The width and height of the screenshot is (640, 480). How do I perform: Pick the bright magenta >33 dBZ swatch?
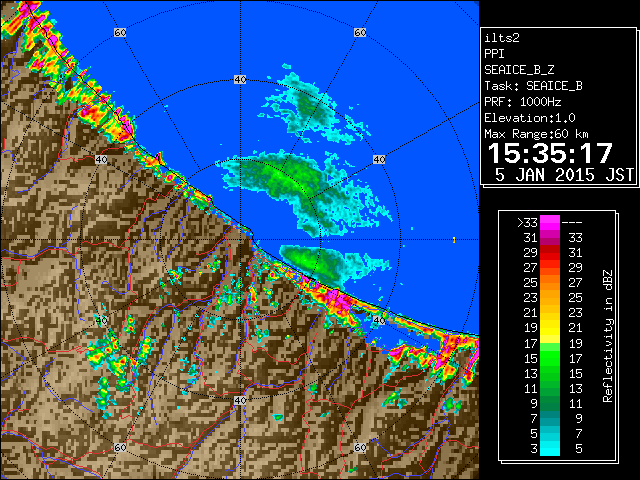[x=550, y=222]
